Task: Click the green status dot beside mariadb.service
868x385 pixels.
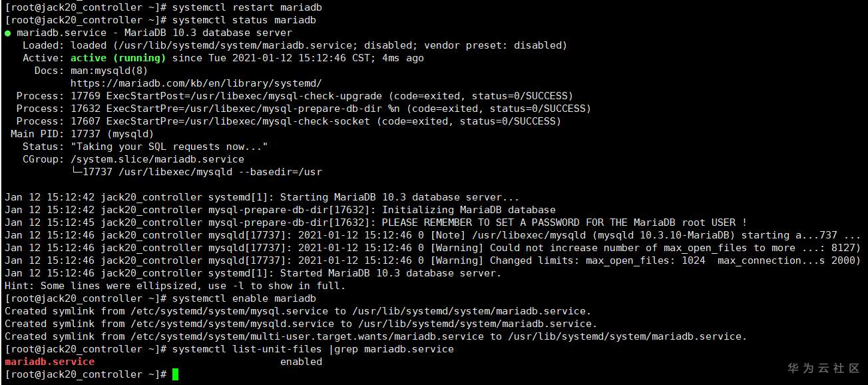Action: pos(7,33)
